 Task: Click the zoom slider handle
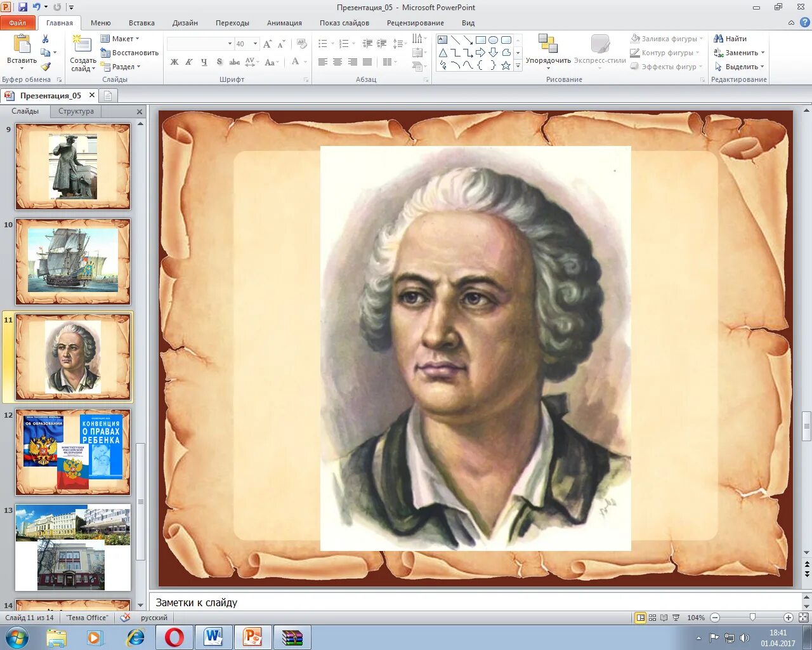pyautogui.click(x=752, y=617)
